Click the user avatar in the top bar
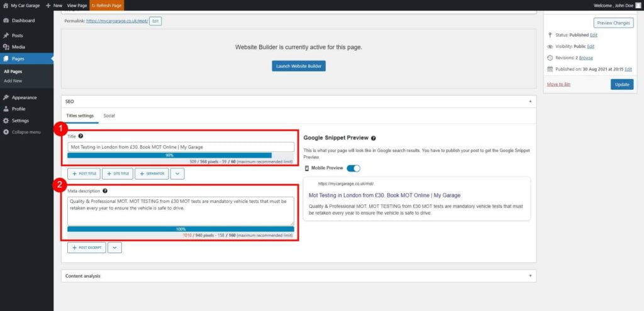 [638, 5]
